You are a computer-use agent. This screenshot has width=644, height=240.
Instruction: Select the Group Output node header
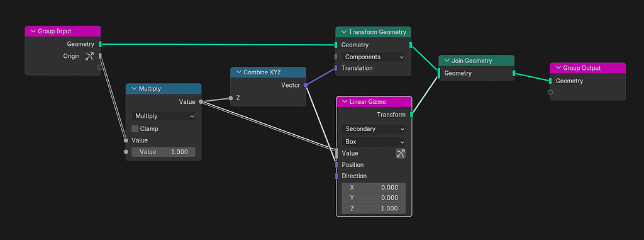588,68
